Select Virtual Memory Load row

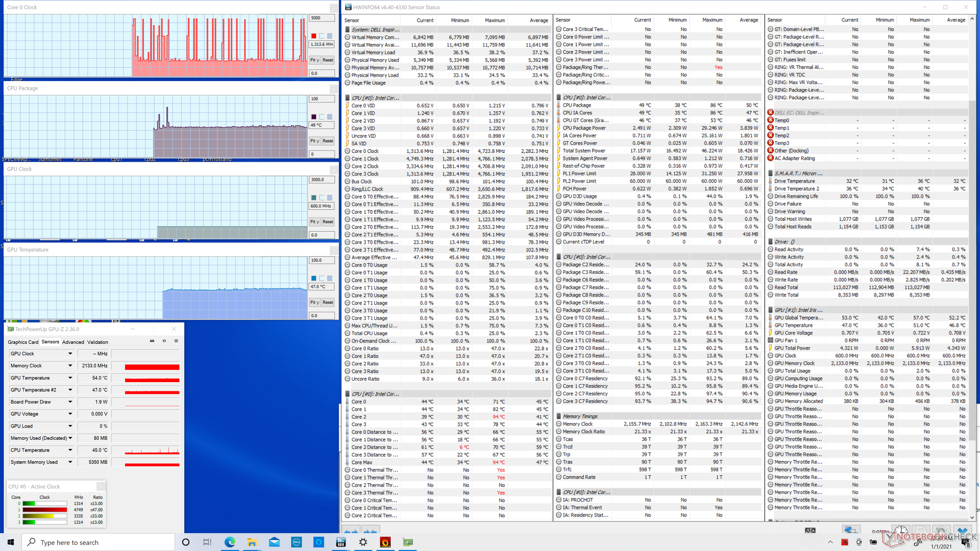pyautogui.click(x=447, y=53)
